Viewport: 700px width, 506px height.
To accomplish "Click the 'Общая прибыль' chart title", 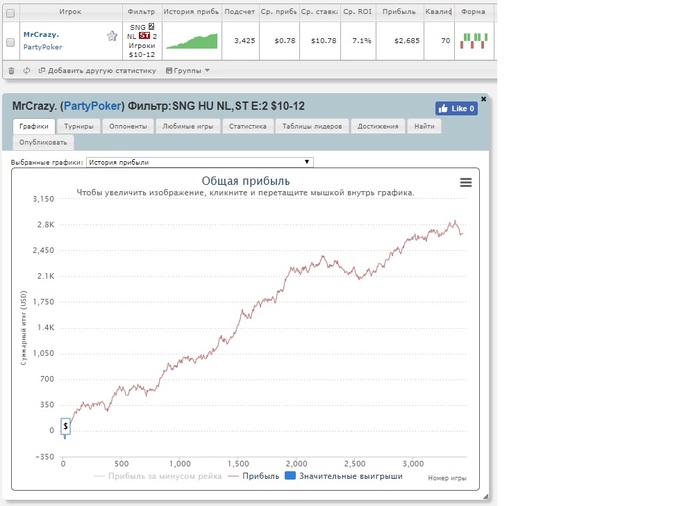I will point(246,181).
